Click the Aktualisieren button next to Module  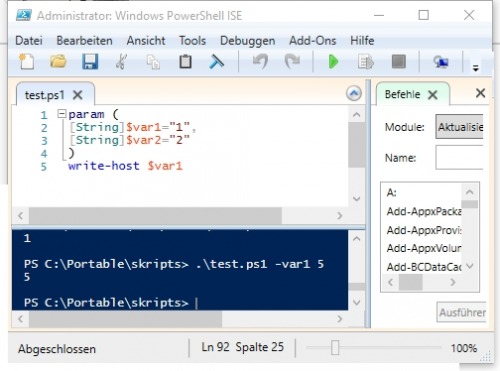[x=459, y=127]
